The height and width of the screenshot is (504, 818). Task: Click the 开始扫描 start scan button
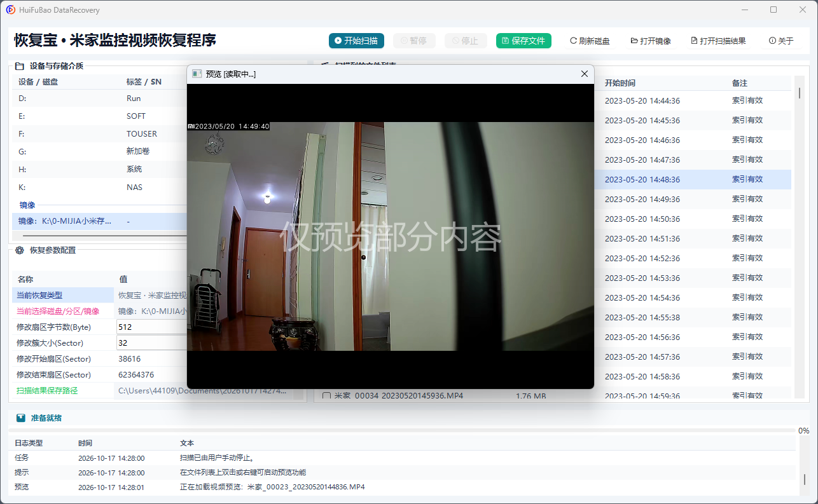[x=356, y=41]
